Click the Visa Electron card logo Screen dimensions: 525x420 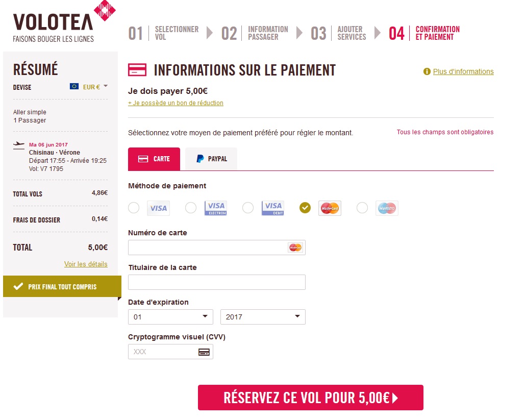coord(215,208)
